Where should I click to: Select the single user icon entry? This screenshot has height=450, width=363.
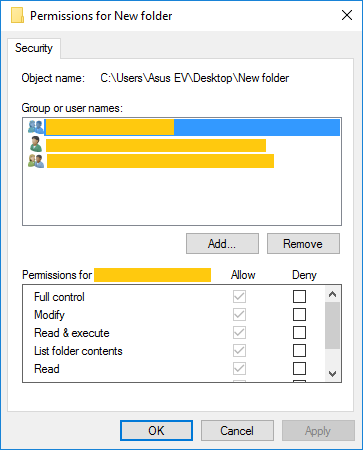click(36, 144)
